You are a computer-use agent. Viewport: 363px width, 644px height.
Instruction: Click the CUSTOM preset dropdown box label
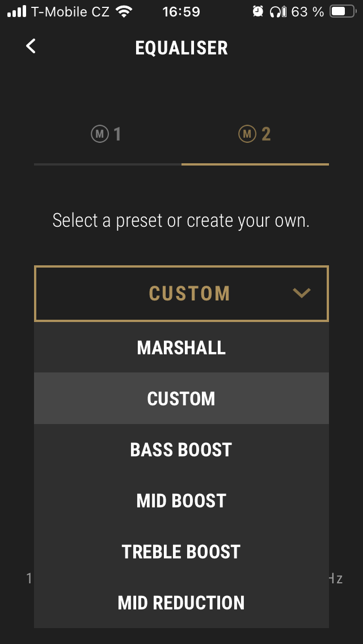point(189,294)
